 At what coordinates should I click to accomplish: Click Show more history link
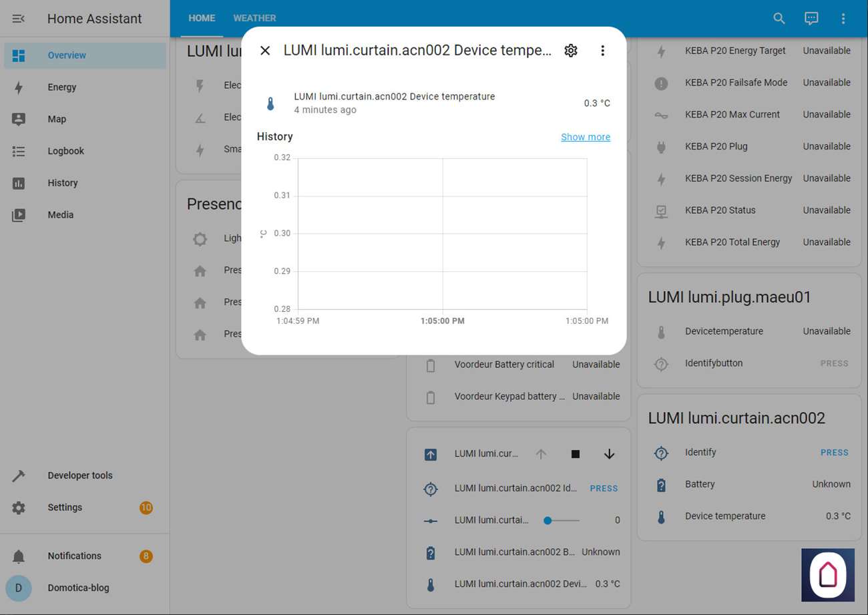[x=586, y=137]
